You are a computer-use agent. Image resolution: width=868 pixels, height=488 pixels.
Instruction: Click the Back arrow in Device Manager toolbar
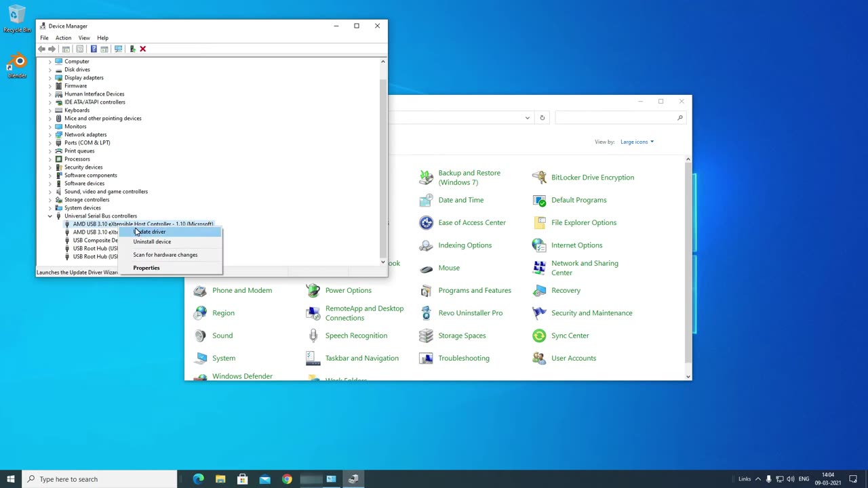(42, 49)
